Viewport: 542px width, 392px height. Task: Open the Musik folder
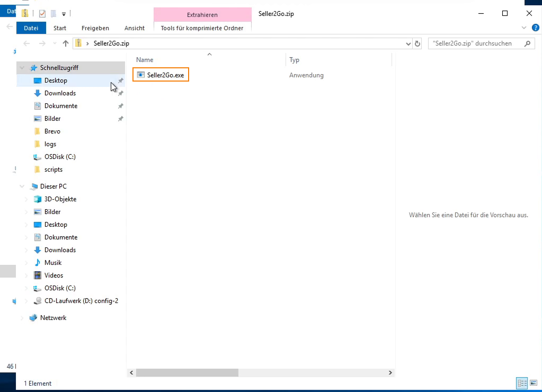53,263
